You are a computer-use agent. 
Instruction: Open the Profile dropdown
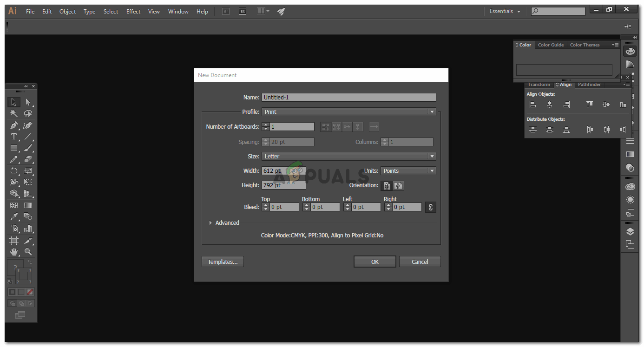[x=432, y=111]
